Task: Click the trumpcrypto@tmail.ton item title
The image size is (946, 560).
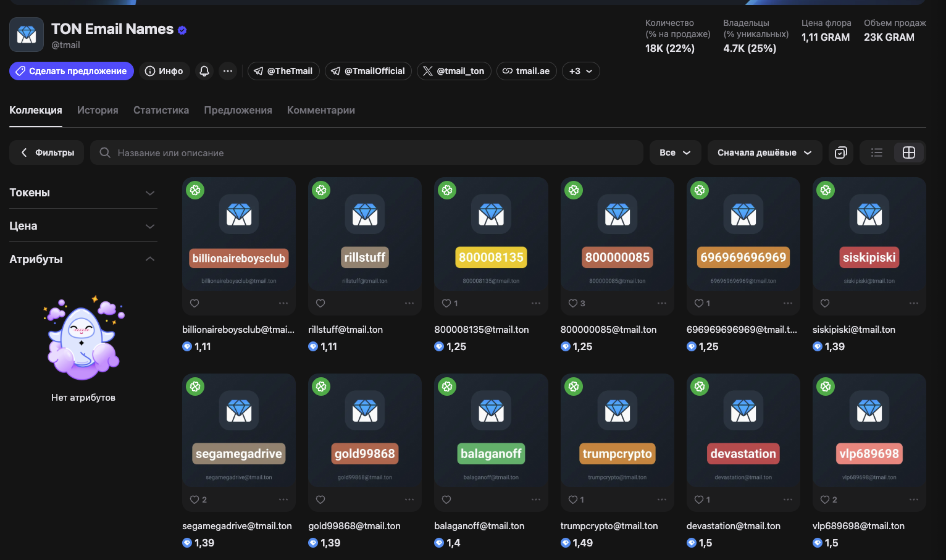Action: (609, 526)
